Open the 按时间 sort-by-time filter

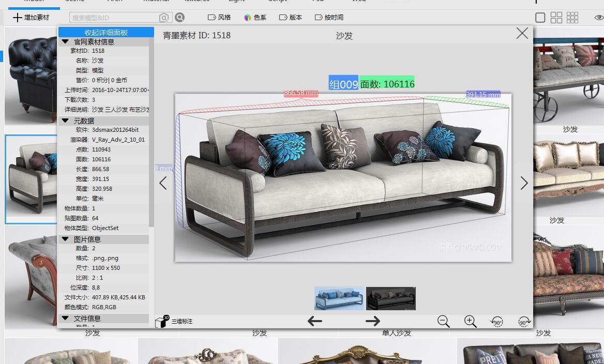pos(329,18)
